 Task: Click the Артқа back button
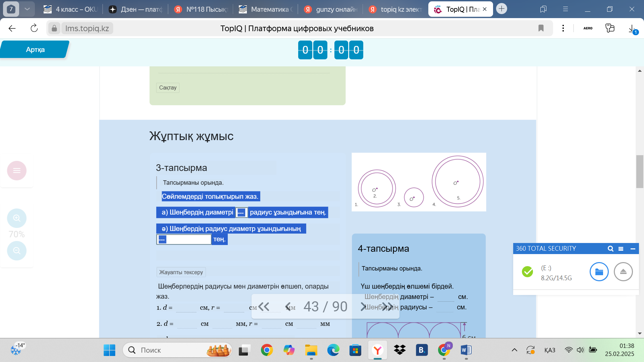click(35, 50)
